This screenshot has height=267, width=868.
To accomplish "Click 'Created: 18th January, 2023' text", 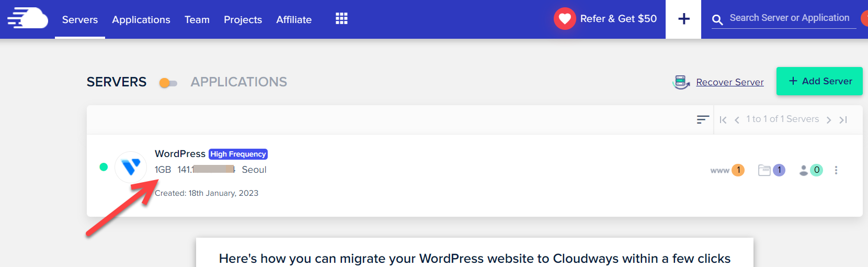I will point(207,193).
